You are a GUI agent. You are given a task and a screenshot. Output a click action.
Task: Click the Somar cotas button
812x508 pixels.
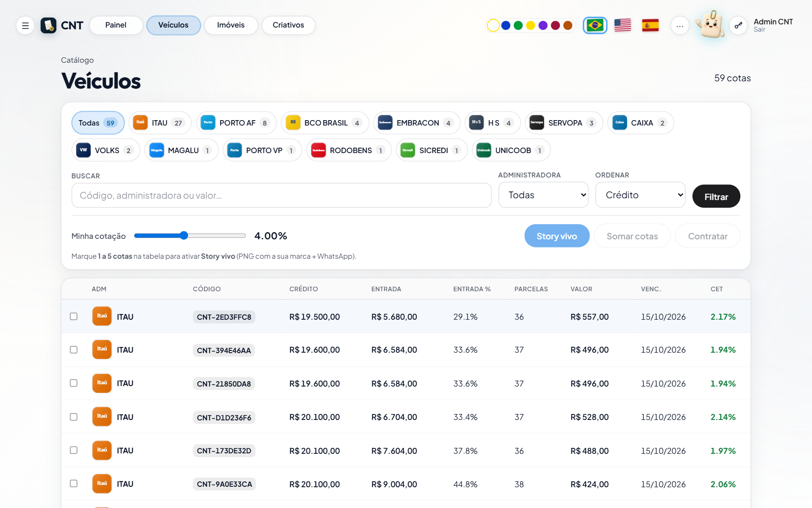pyautogui.click(x=632, y=236)
